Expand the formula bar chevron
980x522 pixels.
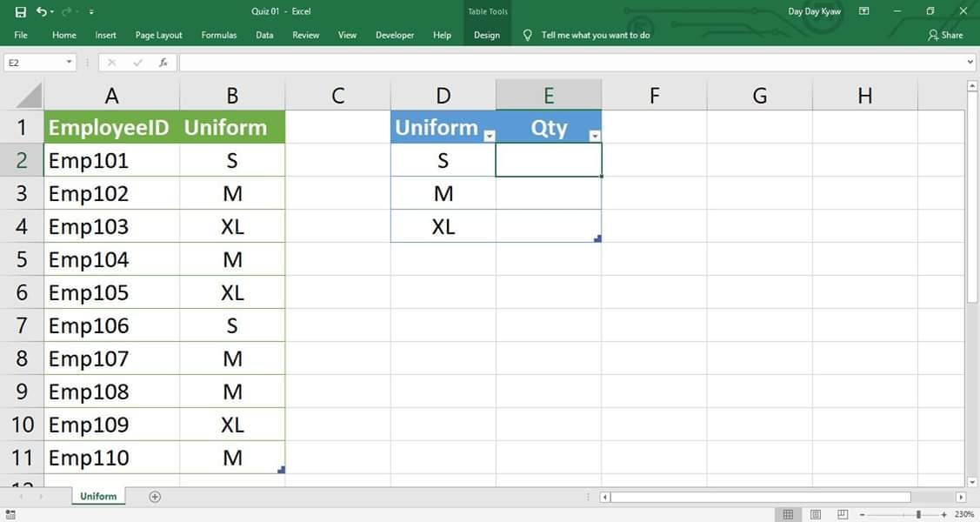coord(970,63)
